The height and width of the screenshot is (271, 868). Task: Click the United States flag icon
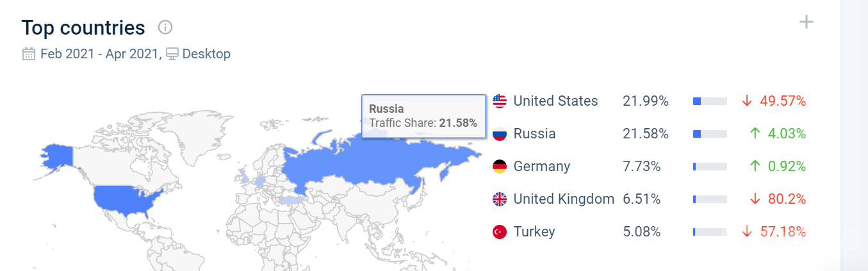pyautogui.click(x=500, y=101)
